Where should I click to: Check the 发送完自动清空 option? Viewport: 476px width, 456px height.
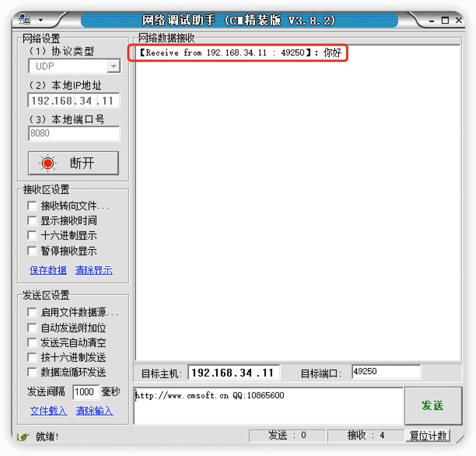coord(32,343)
